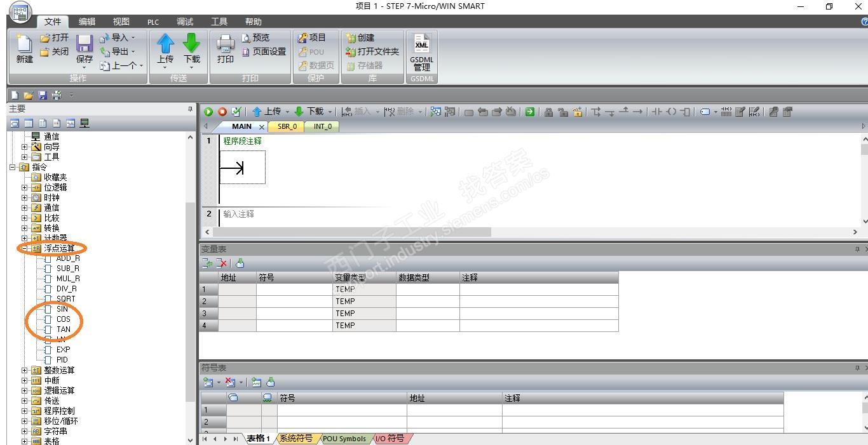Close the MAIN editor tab
Screen dimensions: 868x445
pos(262,127)
